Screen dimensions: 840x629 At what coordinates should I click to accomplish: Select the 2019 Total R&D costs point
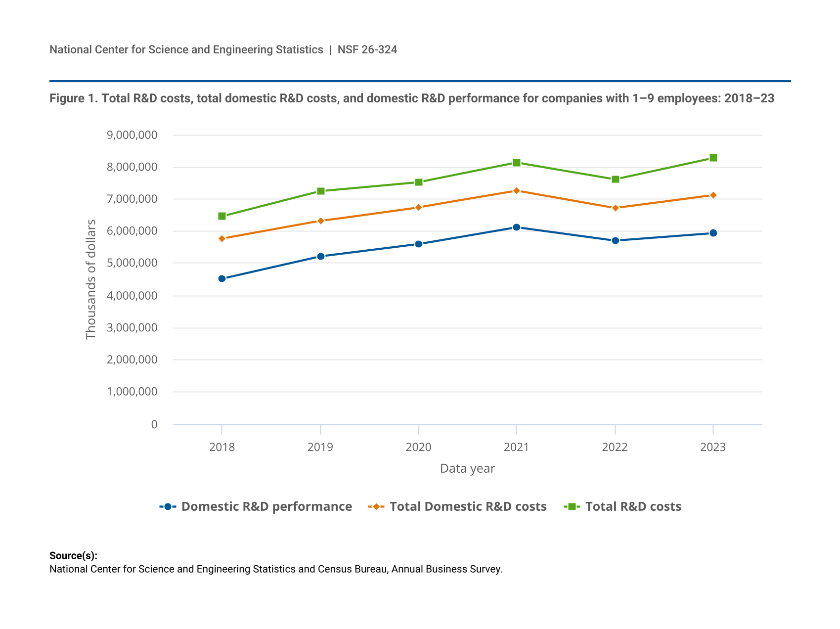(321, 191)
